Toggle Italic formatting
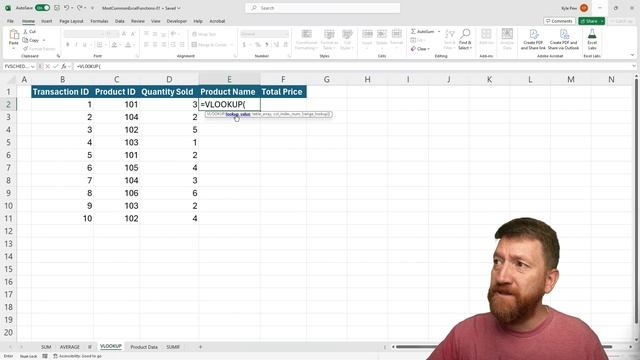The width and height of the screenshot is (640, 360). click(x=76, y=44)
